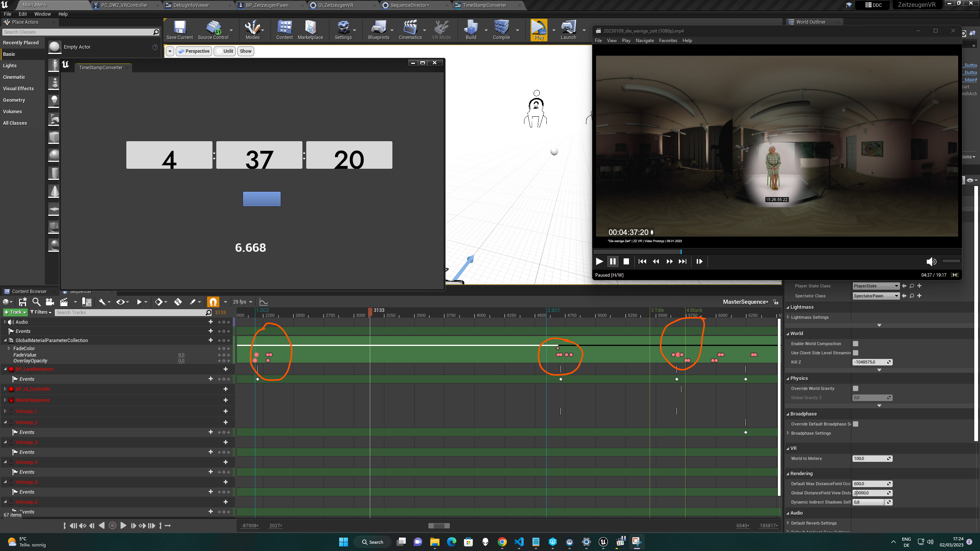Viewport: 980px width, 551px height.
Task: Mute media player with the speaker icon
Action: click(931, 261)
